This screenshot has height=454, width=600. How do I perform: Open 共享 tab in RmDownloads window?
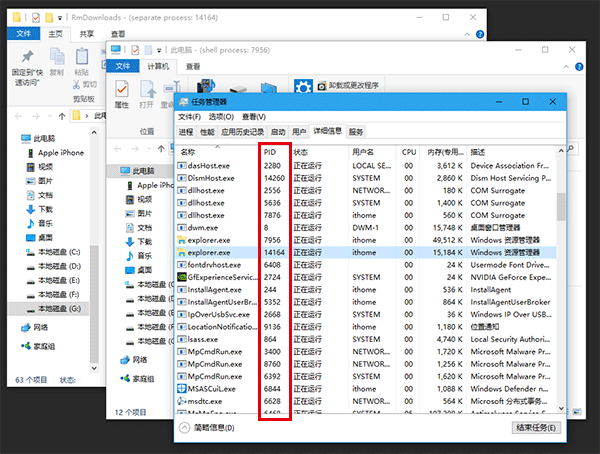[86, 34]
